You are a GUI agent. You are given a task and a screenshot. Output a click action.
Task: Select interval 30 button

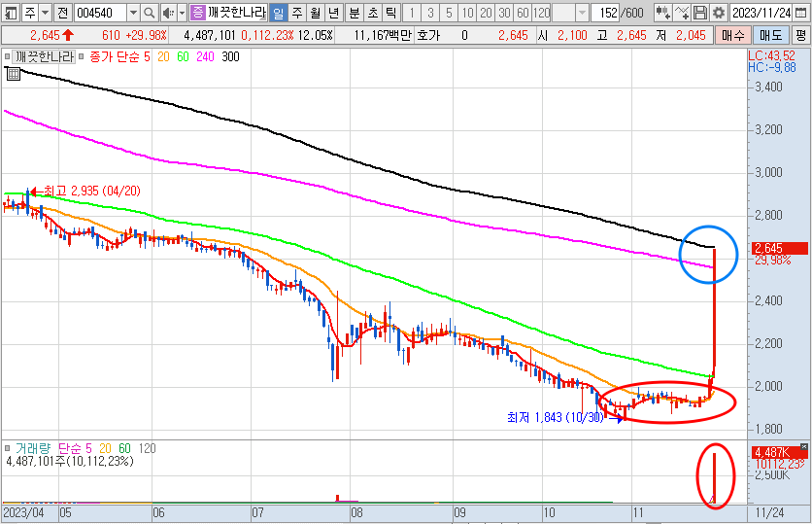point(504,13)
